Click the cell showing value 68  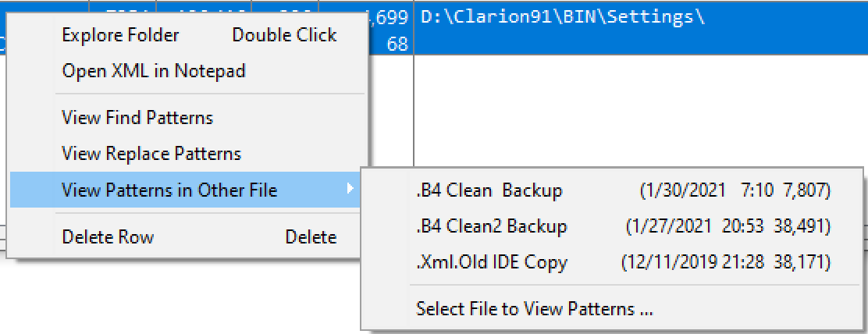pyautogui.click(x=397, y=44)
